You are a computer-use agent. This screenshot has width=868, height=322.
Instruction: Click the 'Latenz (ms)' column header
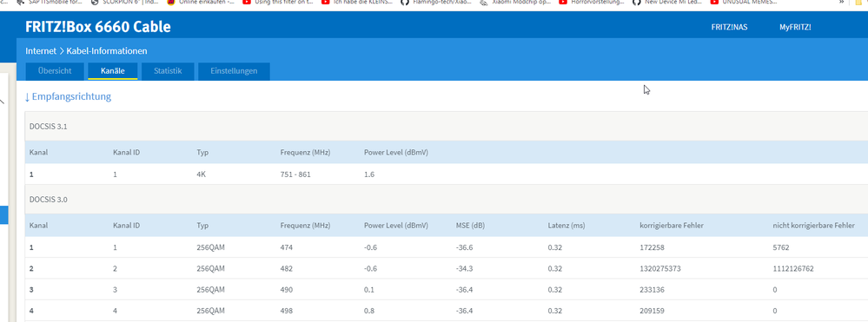(567, 225)
